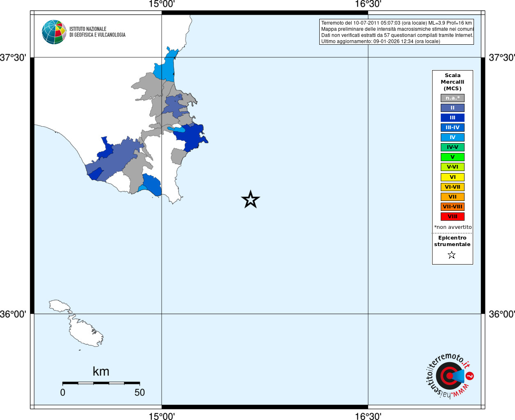The image size is (515, 420).
Task: Click the 'Scala Mercalli (MCS)' legend title
Action: [453, 82]
